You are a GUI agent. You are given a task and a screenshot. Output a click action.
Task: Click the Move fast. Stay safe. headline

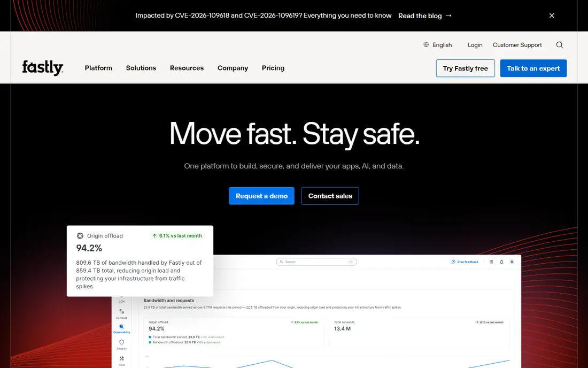click(294, 134)
